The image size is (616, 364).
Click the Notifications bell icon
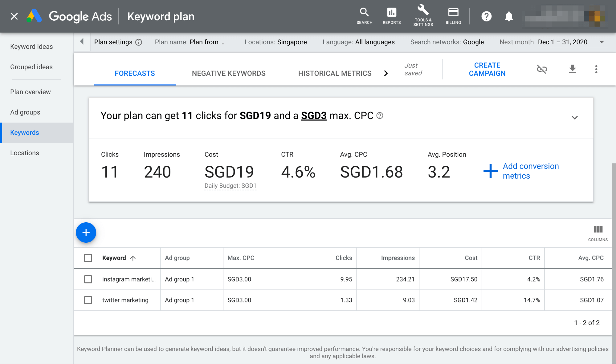[509, 16]
